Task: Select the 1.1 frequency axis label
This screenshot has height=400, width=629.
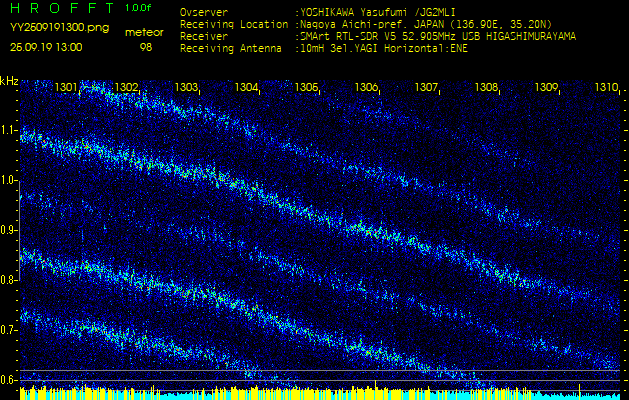Action: point(9,130)
